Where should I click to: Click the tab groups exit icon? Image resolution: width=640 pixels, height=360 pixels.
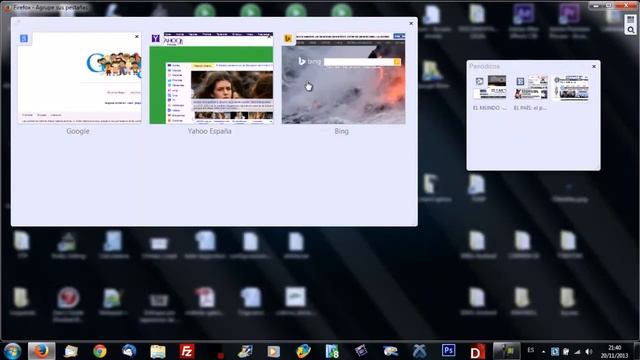pos(630,19)
